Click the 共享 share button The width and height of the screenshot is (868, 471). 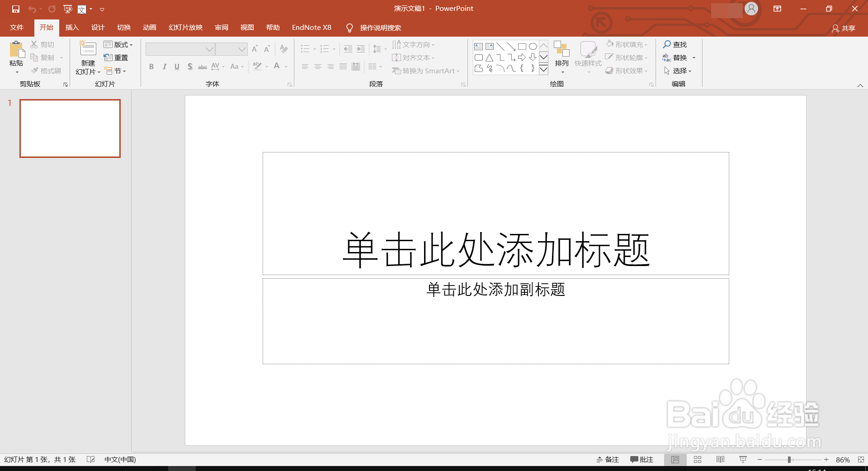844,28
